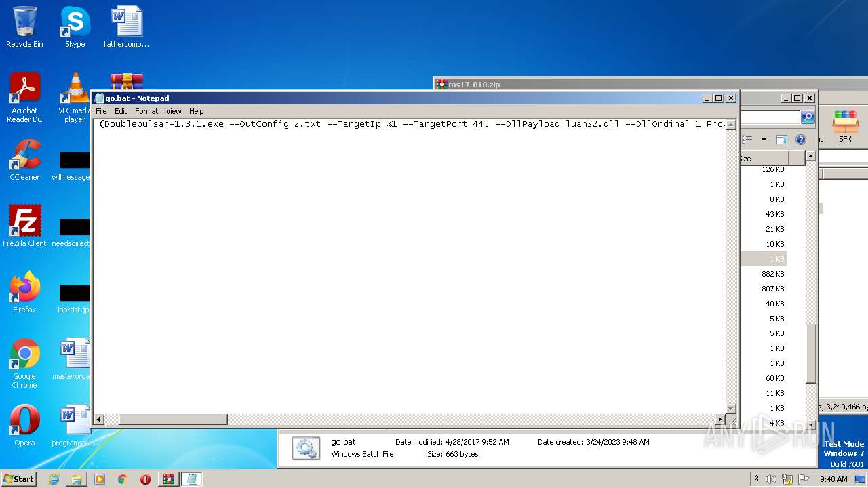Open the Help menu in Notepad
Screen dimensions: 868x488
tap(196, 111)
